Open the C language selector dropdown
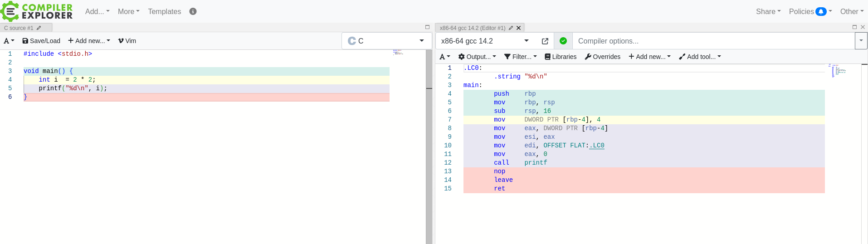 (x=386, y=41)
